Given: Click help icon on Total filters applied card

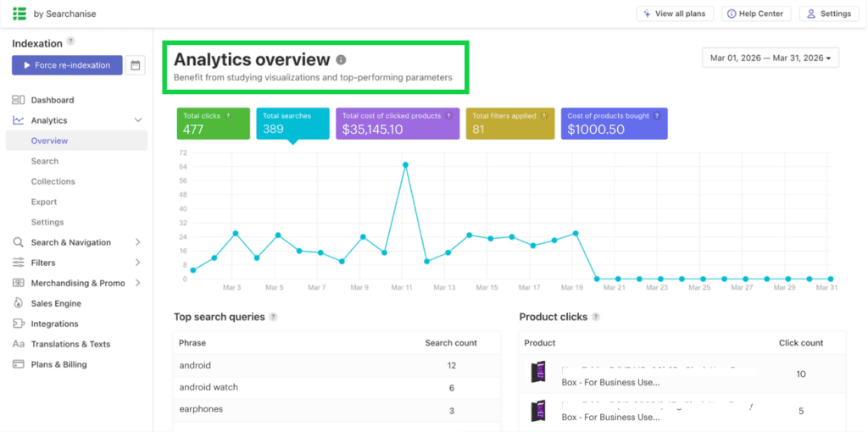Looking at the screenshot, I should (543, 116).
